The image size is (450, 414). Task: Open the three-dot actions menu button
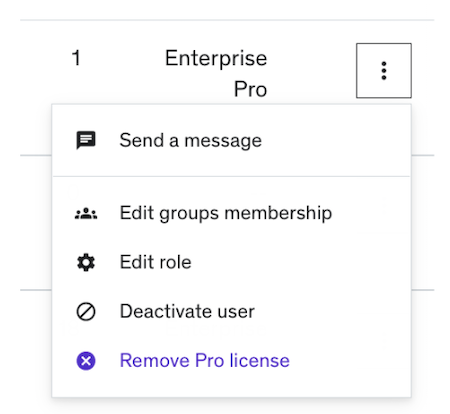pos(384,71)
